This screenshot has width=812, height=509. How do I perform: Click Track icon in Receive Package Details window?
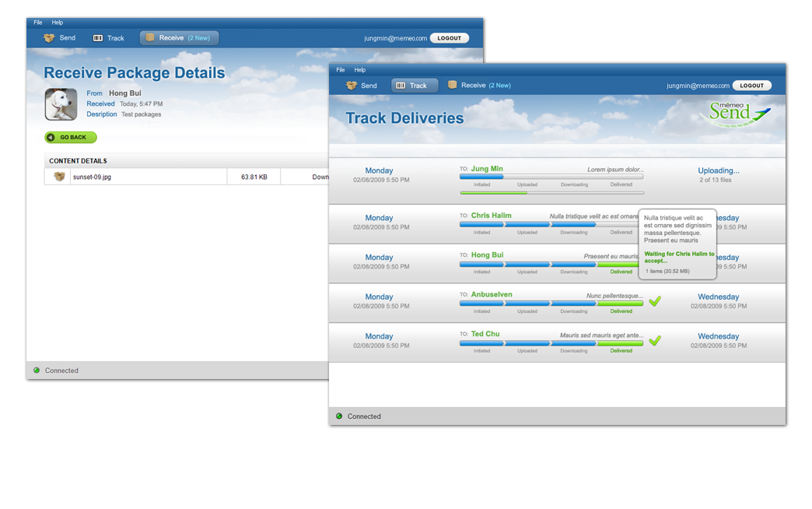(98, 37)
